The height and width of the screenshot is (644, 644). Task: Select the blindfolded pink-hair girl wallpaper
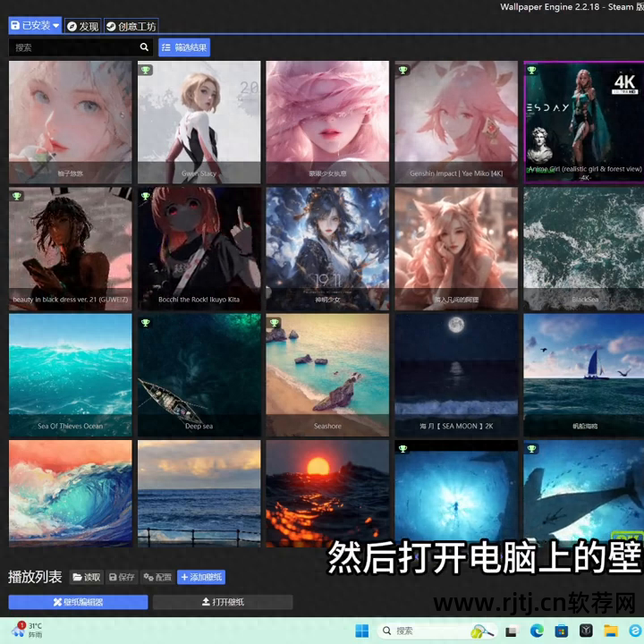327,122
